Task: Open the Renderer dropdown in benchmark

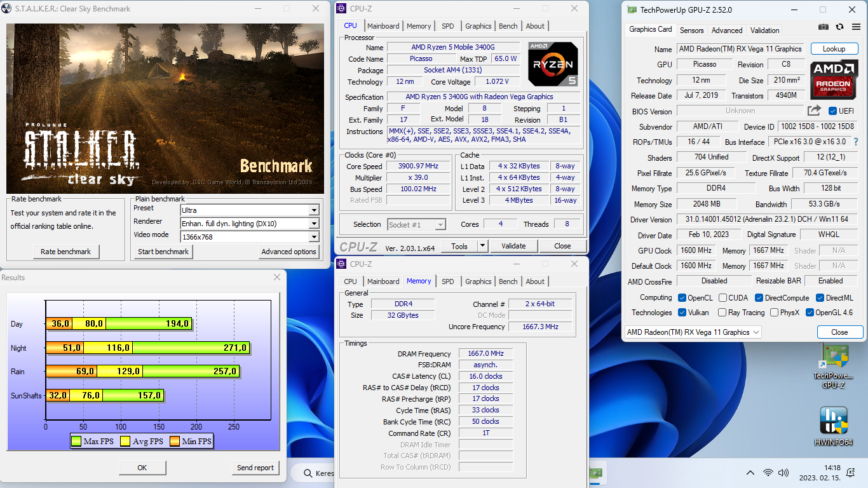Action: (x=250, y=224)
